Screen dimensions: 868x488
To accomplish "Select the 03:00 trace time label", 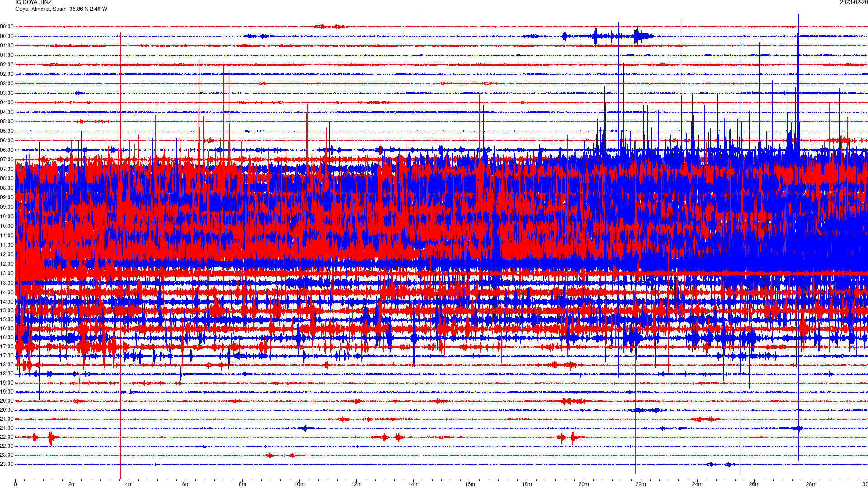I will coord(7,84).
